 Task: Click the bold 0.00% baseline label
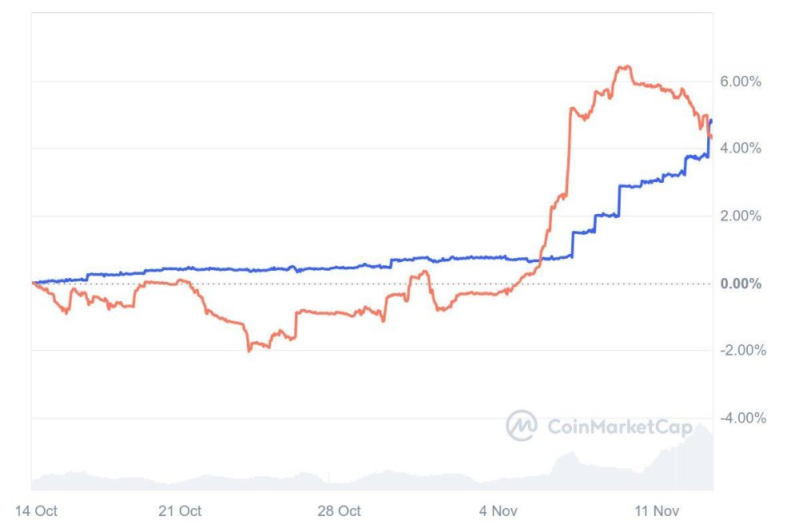tap(741, 284)
